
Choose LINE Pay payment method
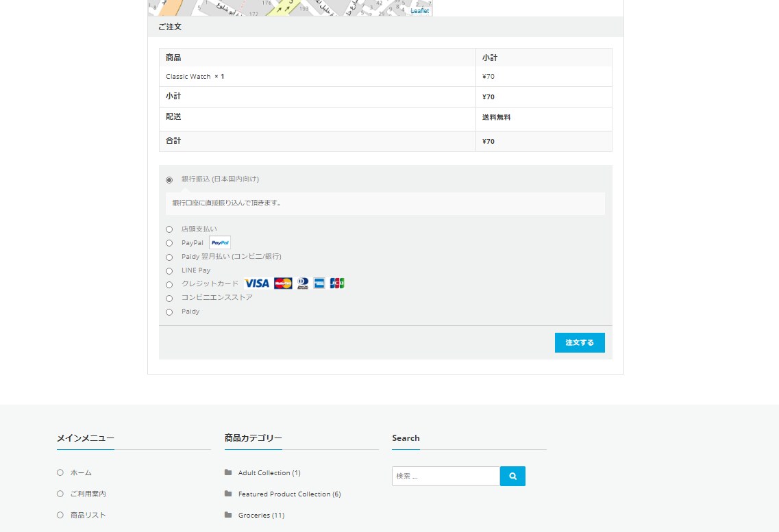(x=169, y=271)
